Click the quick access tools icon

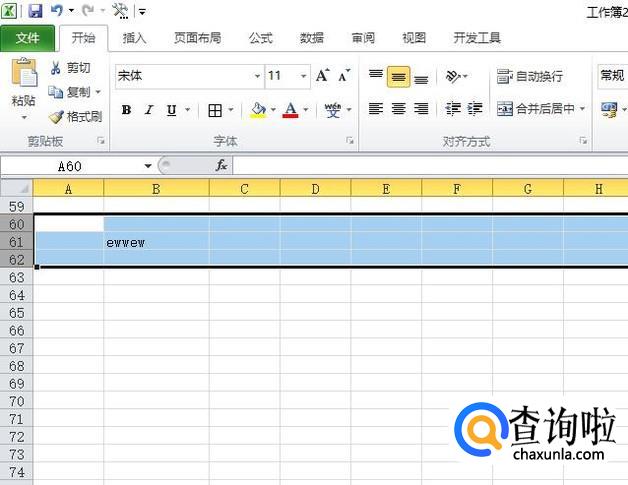point(120,11)
